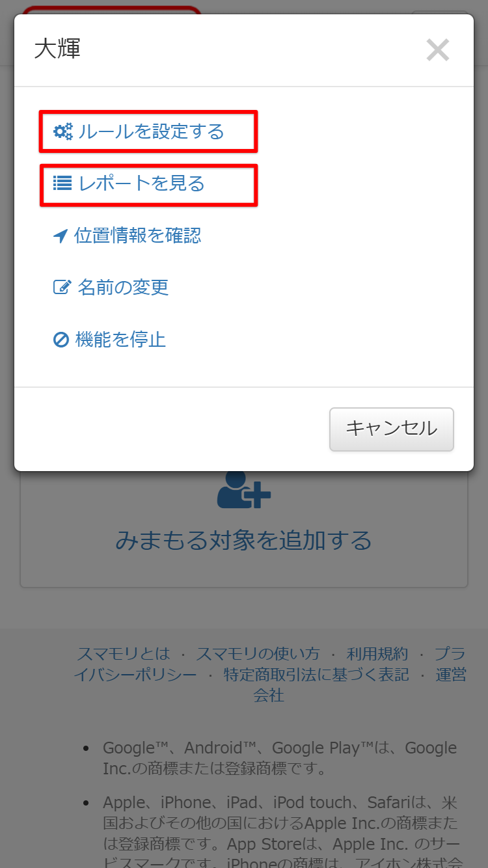
Task: Choose 機能を停止 option
Action: tap(109, 340)
